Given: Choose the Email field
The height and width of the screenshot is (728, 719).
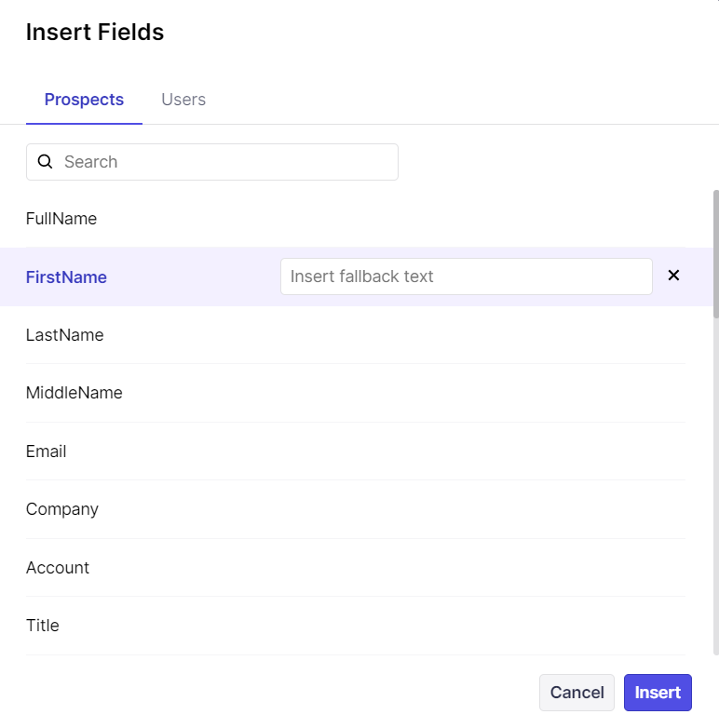Looking at the screenshot, I should (47, 452).
